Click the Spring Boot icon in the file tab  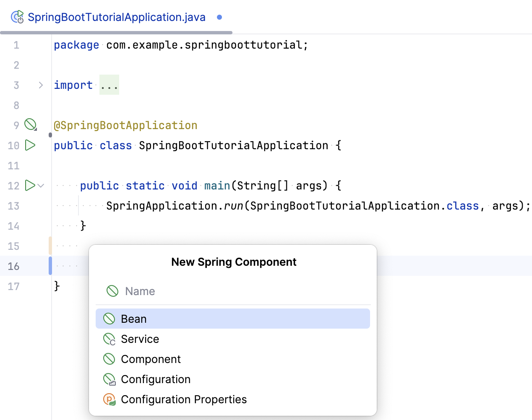coord(16,17)
